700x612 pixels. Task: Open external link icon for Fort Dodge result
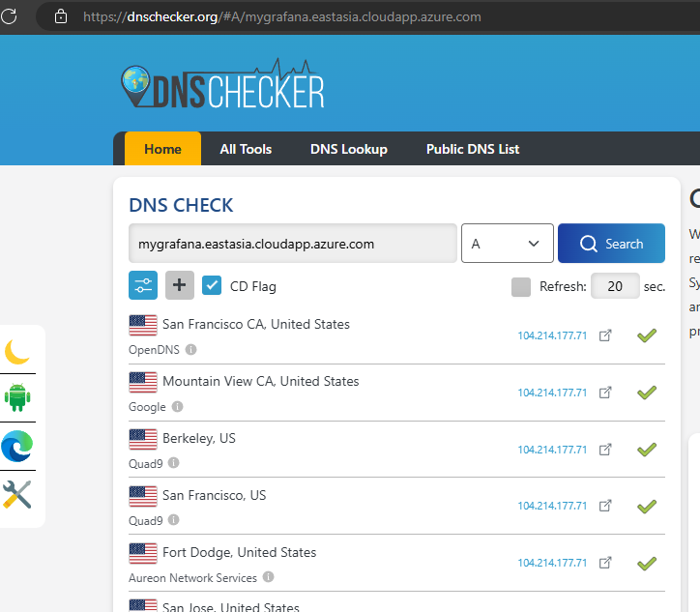click(x=605, y=563)
